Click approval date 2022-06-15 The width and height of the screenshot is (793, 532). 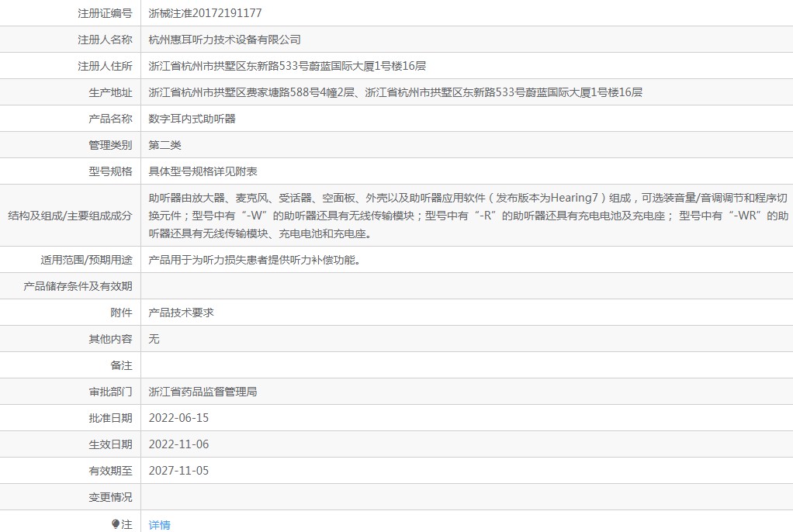(x=178, y=418)
